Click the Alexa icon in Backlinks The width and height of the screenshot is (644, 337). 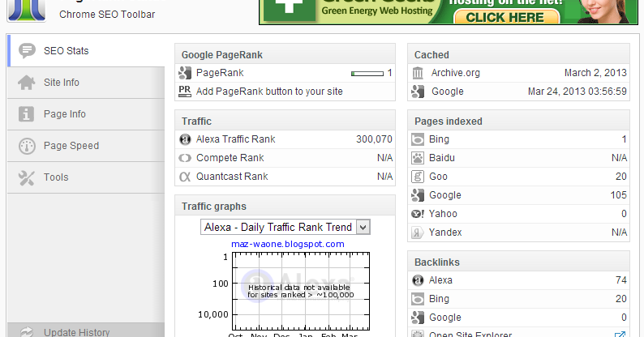point(418,280)
